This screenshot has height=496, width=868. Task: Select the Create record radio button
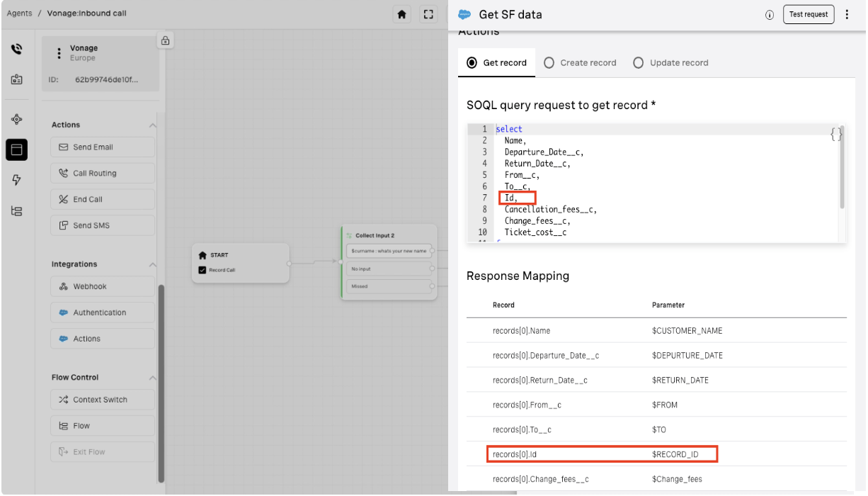pyautogui.click(x=549, y=63)
